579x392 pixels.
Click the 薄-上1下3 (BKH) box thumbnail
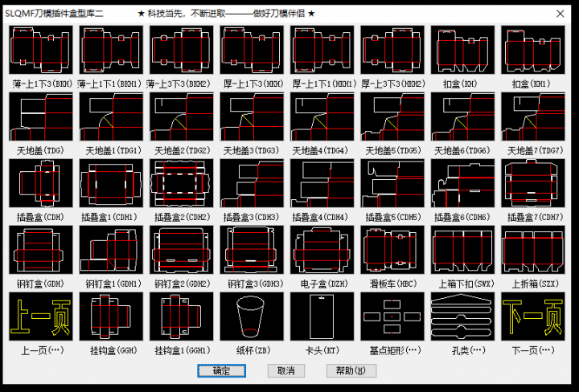(40, 50)
